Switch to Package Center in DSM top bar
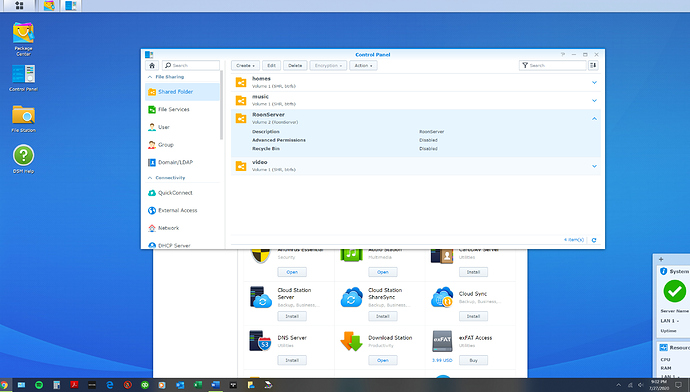The image size is (690, 392). pyautogui.click(x=49, y=5)
